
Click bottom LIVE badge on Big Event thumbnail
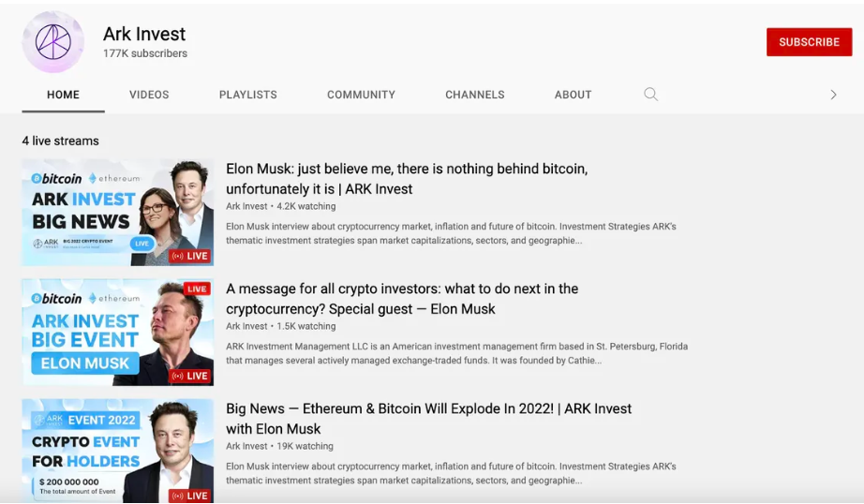coord(190,377)
